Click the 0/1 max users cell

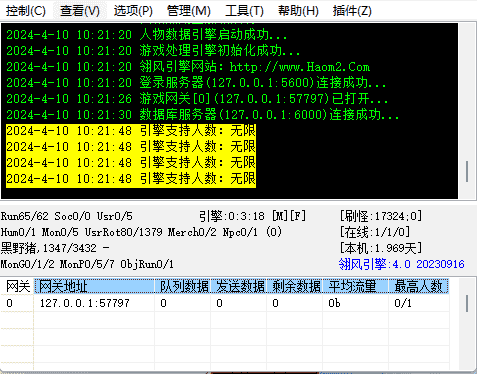coord(419,303)
